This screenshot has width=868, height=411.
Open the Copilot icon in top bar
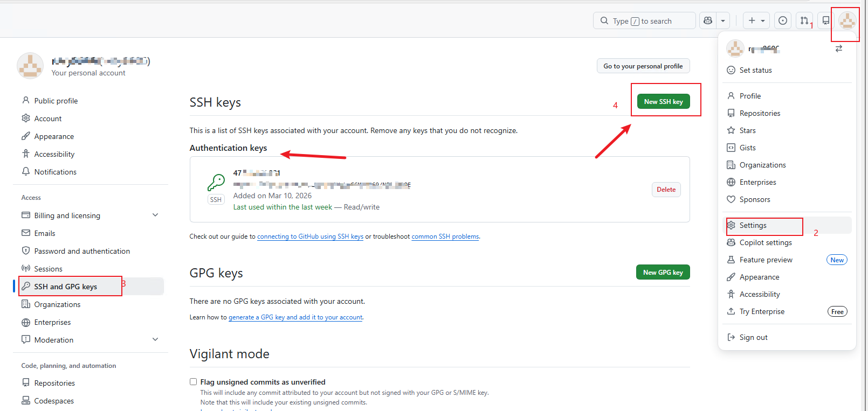coord(708,20)
